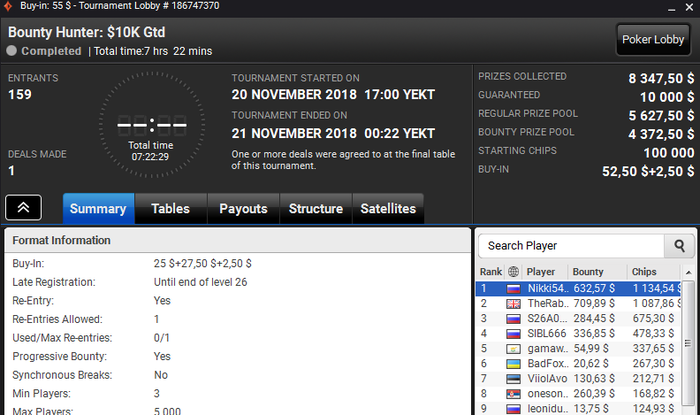
Task: Focus the Search Player field
Action: 571,245
